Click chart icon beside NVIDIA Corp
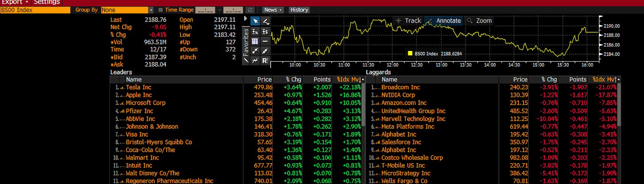Screen dimensions: 644x184 click(x=377, y=95)
